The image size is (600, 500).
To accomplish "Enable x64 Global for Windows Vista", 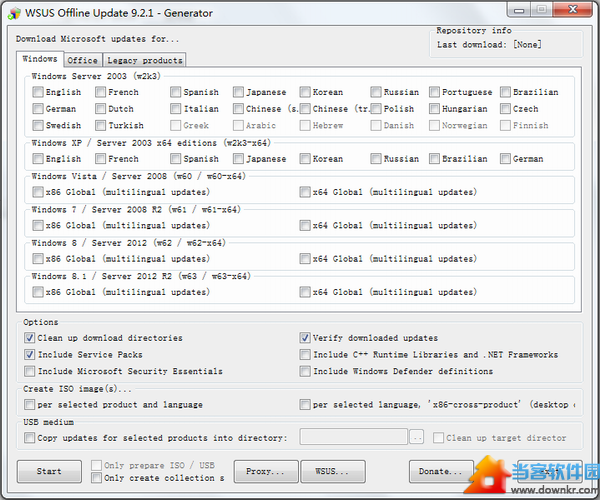I will 305,192.
